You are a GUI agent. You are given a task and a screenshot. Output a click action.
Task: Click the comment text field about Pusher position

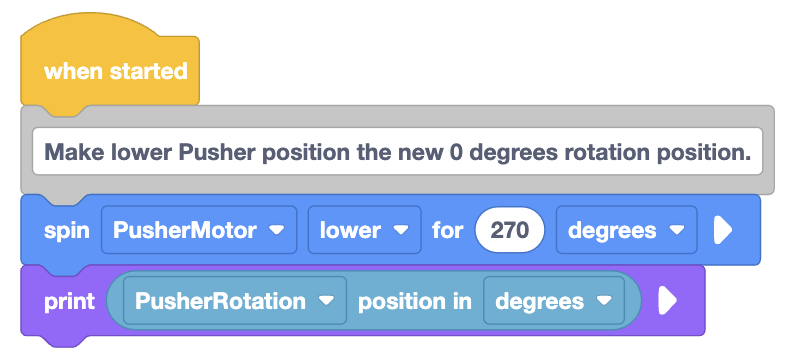pyautogui.click(x=397, y=151)
